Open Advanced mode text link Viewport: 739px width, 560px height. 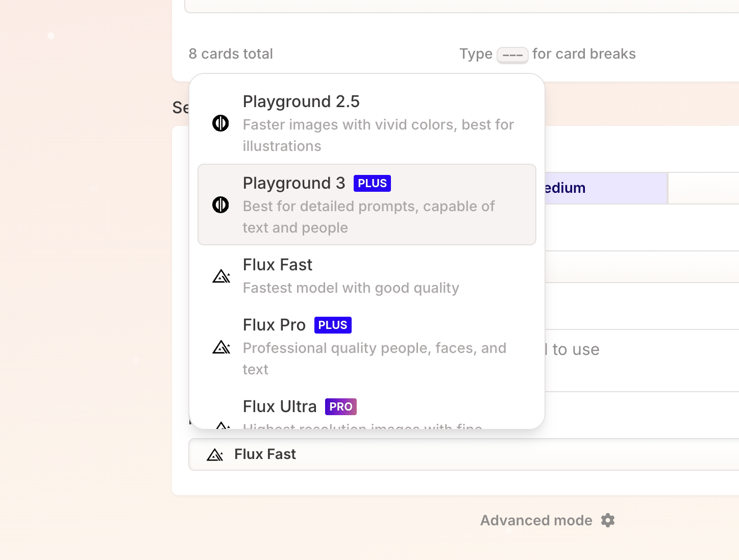pos(536,520)
